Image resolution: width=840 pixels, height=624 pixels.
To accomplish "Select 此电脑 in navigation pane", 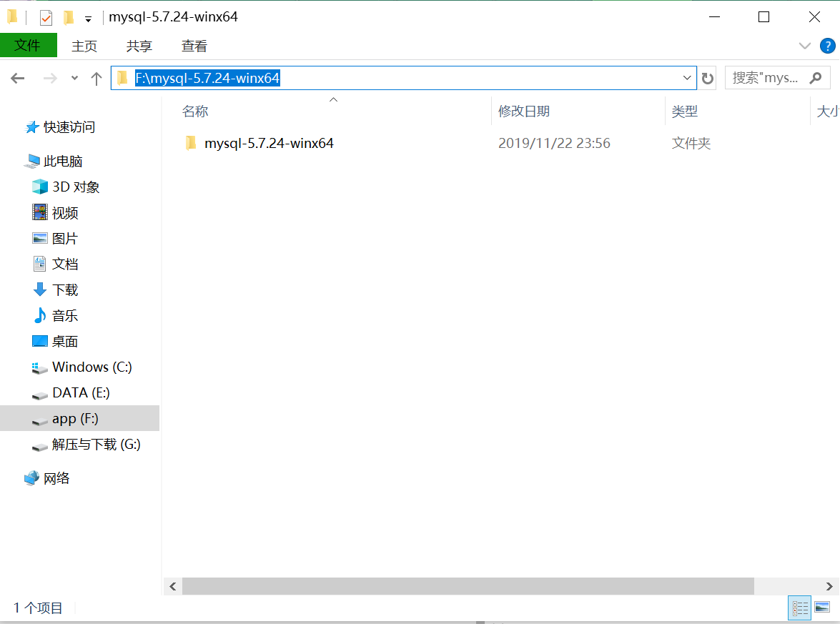I will 63,162.
